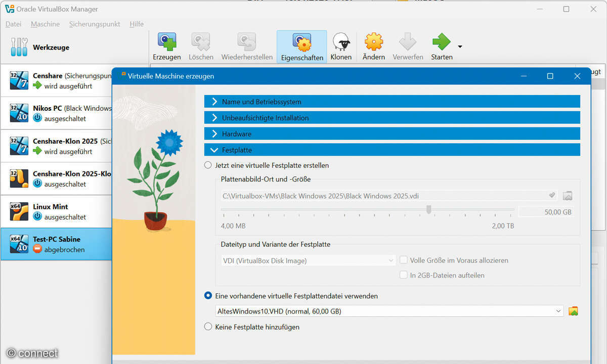607x364 pixels.
Task: Click the Klonen sheep icon
Action: point(341,41)
